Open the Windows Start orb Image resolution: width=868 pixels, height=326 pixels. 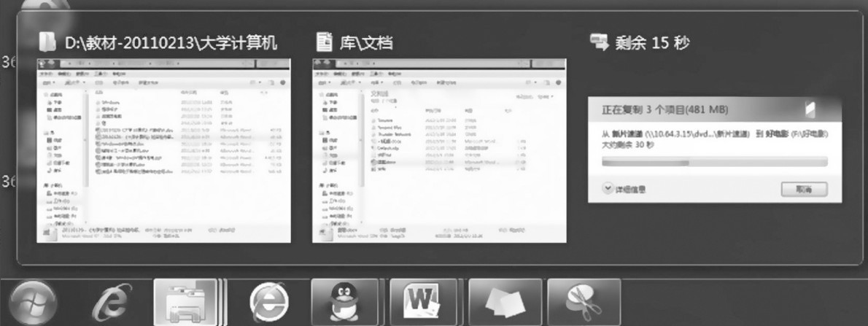[x=33, y=303]
